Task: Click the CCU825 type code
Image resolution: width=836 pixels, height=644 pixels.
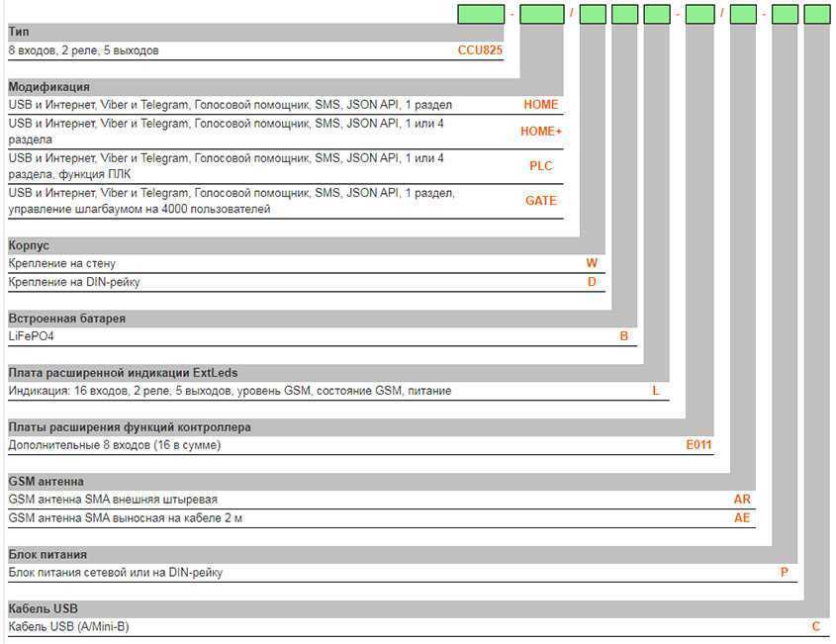Action: click(480, 50)
